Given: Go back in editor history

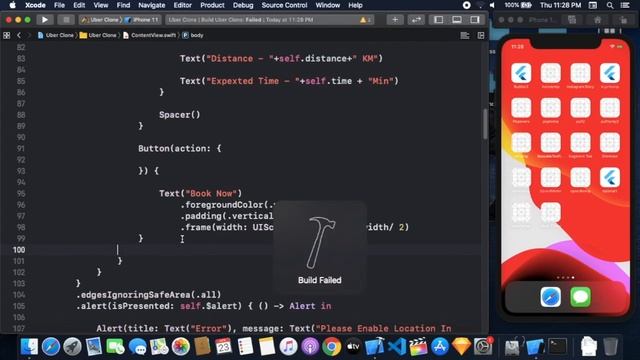Looking at the screenshot, I should tap(19, 36).
